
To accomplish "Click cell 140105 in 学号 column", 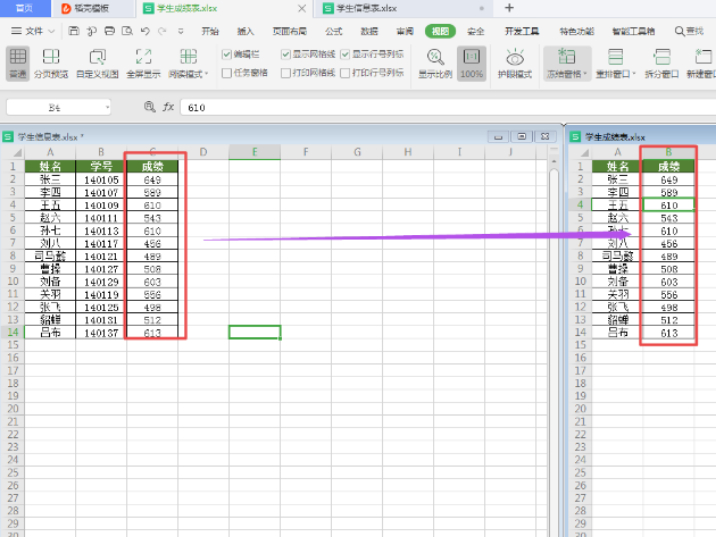I will 101,180.
